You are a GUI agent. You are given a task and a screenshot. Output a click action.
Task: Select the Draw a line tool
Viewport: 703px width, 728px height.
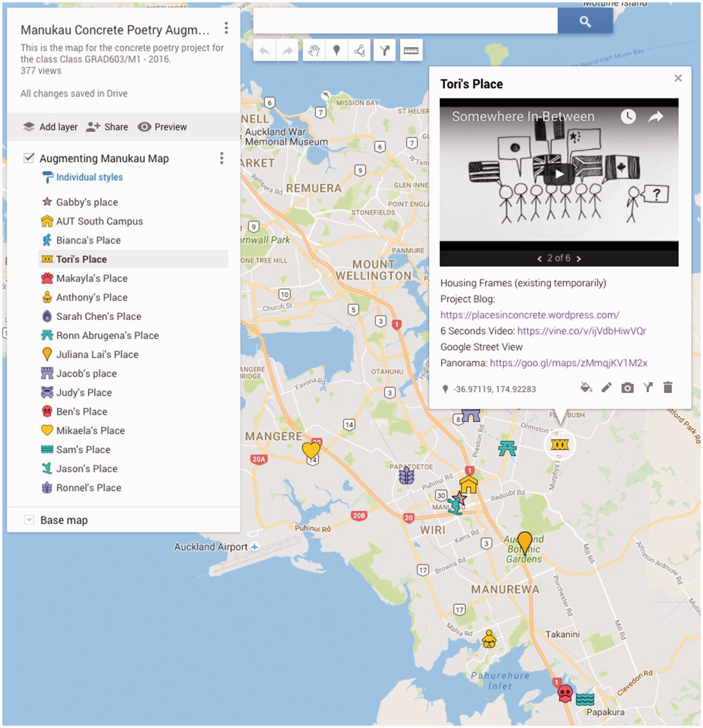coord(359,50)
